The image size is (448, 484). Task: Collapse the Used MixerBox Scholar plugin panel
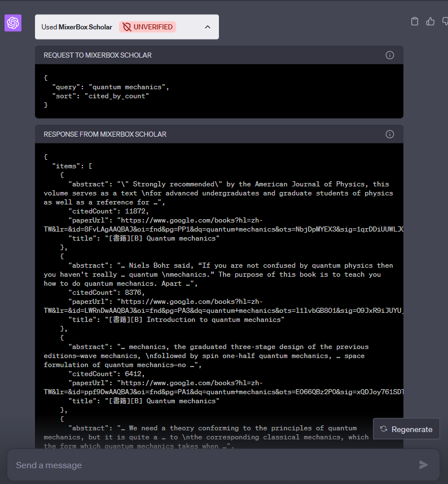click(x=208, y=27)
